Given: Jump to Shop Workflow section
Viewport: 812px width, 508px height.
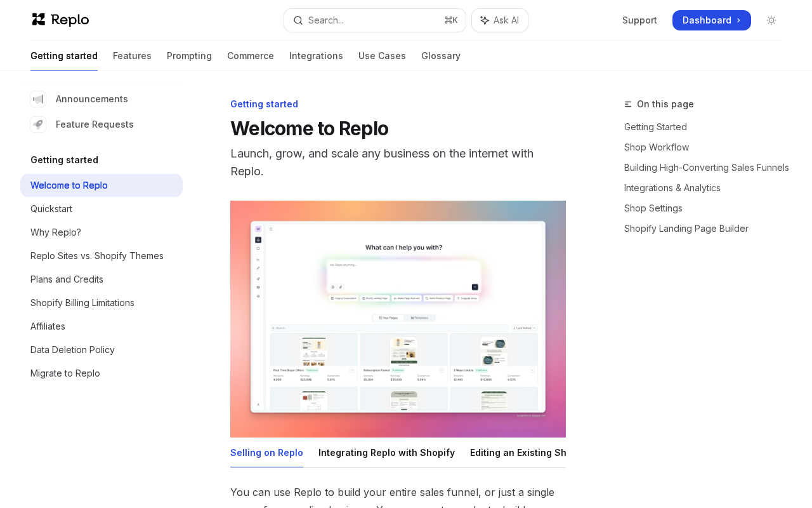Looking at the screenshot, I should tap(657, 147).
